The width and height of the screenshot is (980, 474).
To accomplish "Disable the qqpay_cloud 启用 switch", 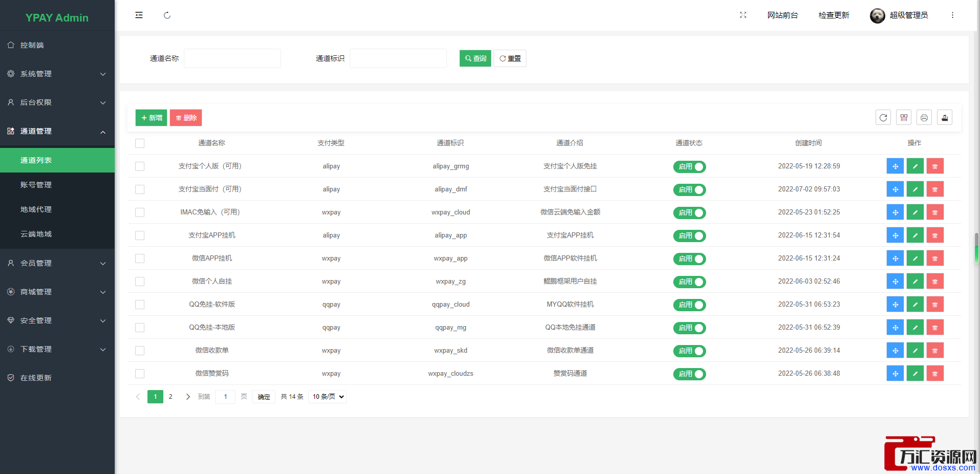I will [689, 305].
